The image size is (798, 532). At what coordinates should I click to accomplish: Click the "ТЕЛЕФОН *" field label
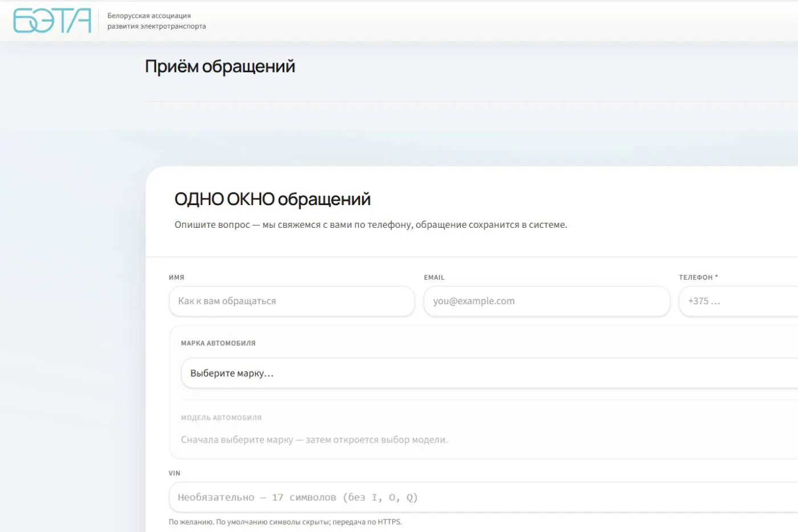click(698, 277)
